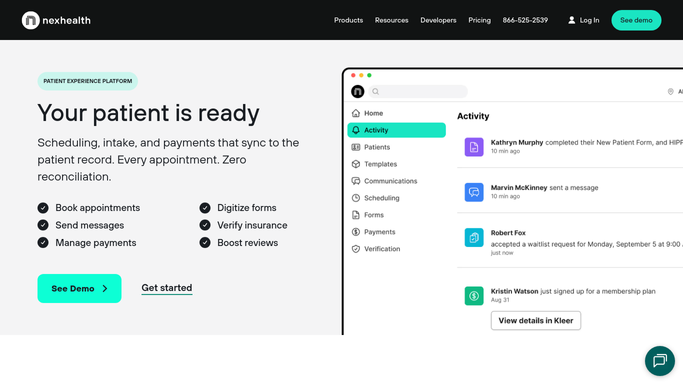Viewport: 683px width, 384px height.
Task: Click the checkmark beside Boost reviews
Action: click(205, 243)
